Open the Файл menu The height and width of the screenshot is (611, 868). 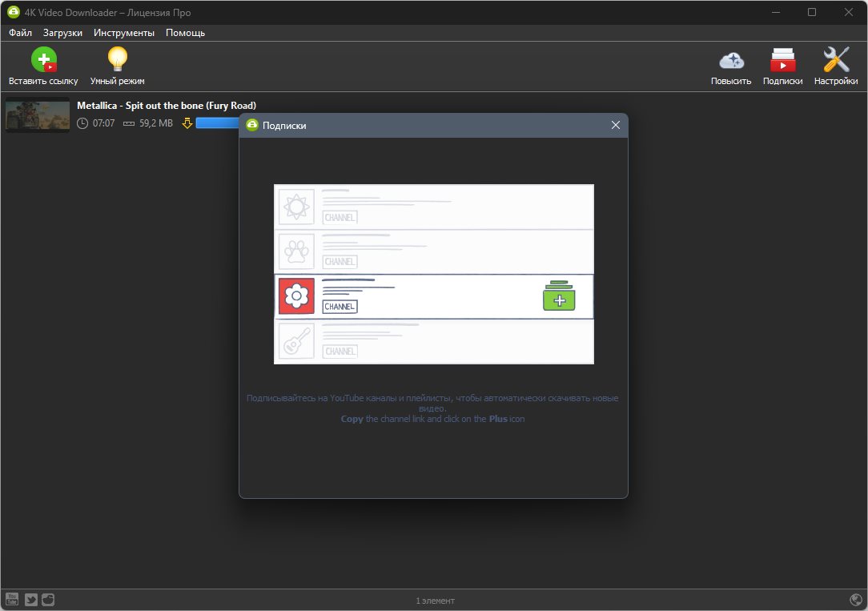click(21, 33)
